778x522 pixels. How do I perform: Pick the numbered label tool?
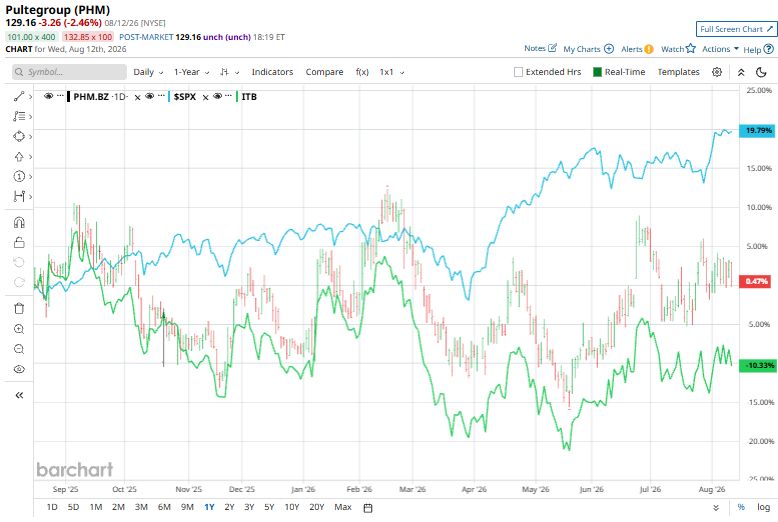19,177
